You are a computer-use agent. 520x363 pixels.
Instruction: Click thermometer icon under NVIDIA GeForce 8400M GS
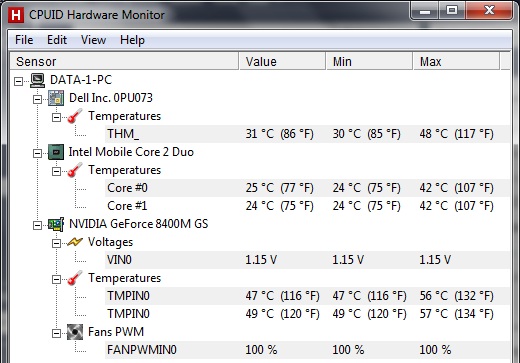(x=75, y=278)
